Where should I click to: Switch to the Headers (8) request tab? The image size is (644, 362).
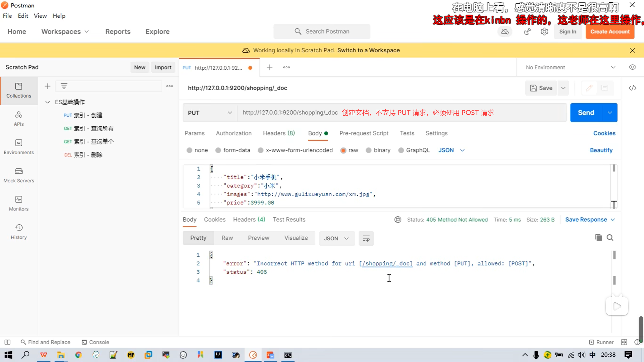click(279, 133)
